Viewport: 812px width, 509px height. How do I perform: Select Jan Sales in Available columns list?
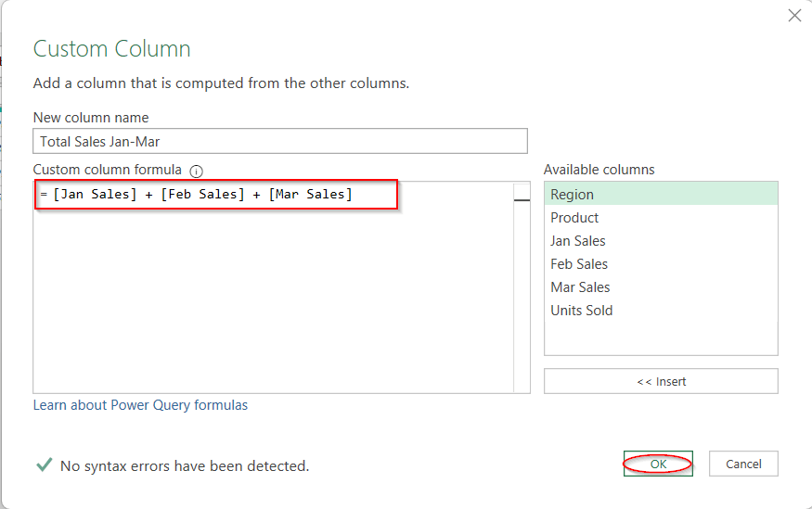[577, 241]
